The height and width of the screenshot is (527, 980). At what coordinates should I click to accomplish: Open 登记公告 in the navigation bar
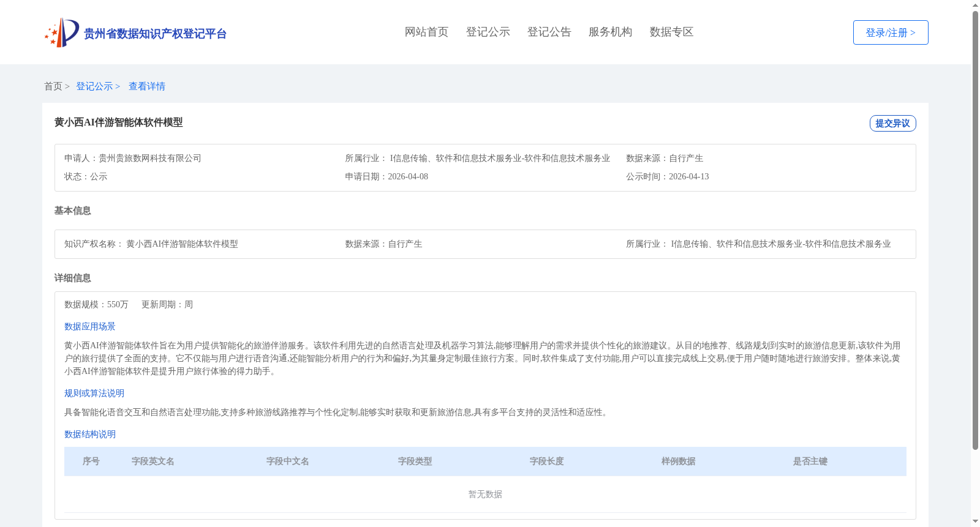tap(549, 32)
